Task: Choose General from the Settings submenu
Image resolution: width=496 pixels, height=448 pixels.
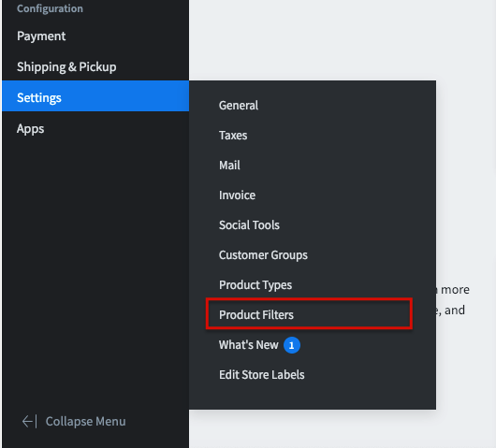Action: [x=239, y=106]
